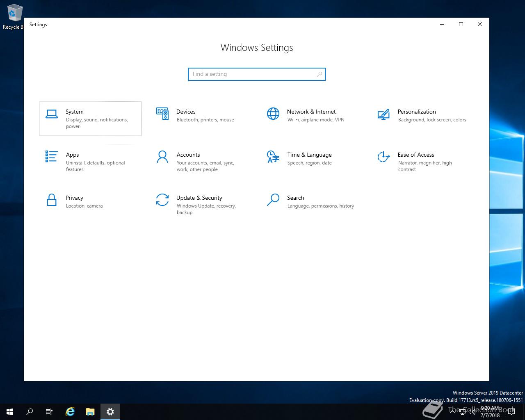
Task: Open the Accounts category title
Action: [x=188, y=155]
